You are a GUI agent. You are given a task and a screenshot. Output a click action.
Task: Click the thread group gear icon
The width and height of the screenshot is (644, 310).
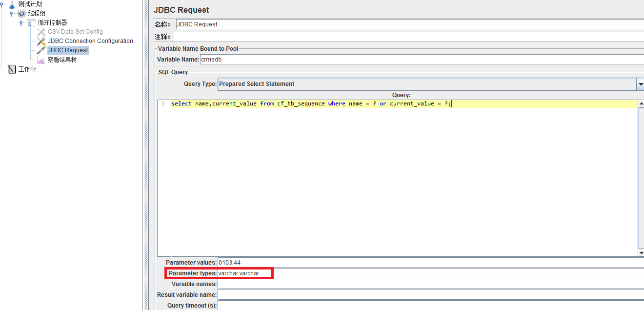coord(21,13)
